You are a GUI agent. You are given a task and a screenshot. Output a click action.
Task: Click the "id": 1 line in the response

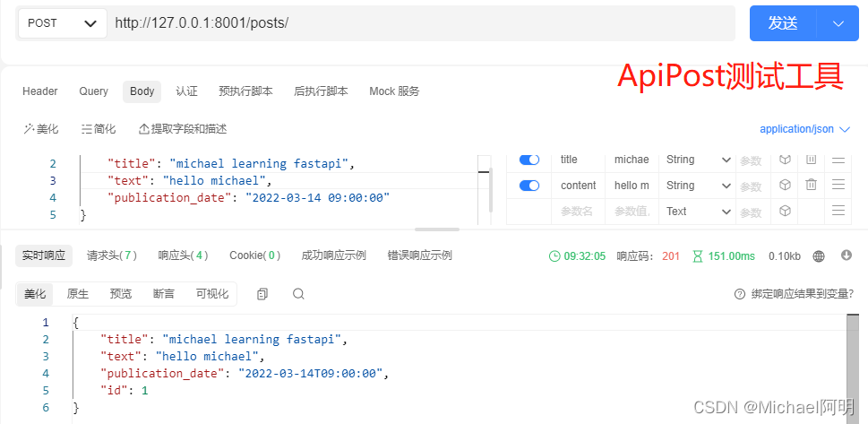click(125, 391)
